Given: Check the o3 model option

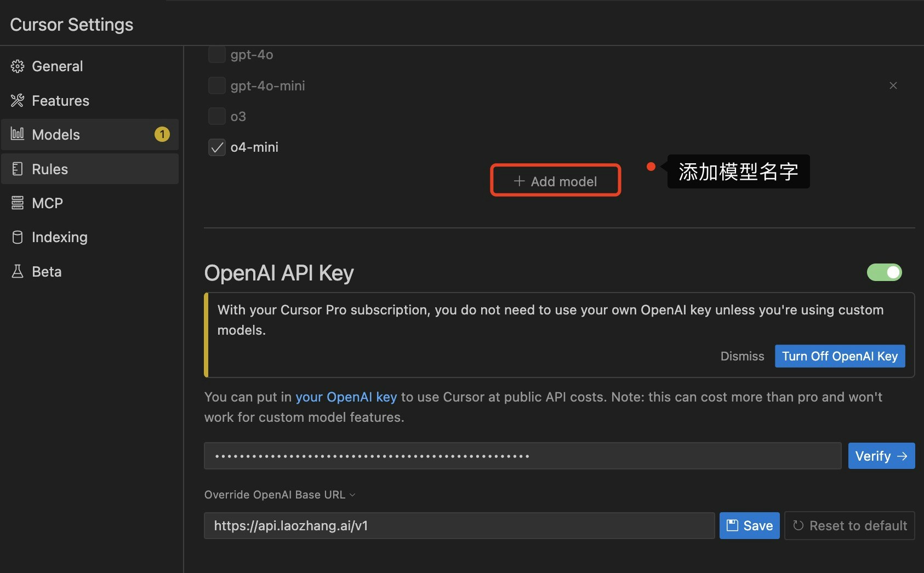Looking at the screenshot, I should click(x=217, y=116).
